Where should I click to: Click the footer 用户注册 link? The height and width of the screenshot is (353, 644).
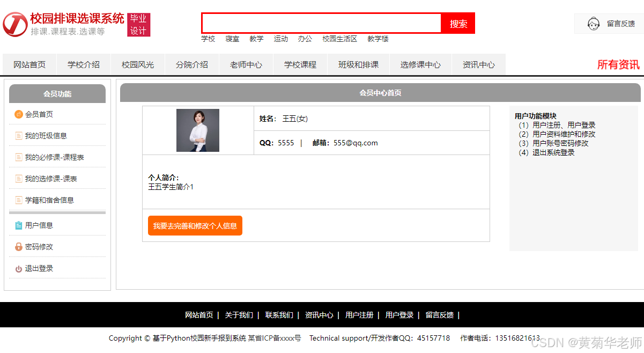(359, 315)
